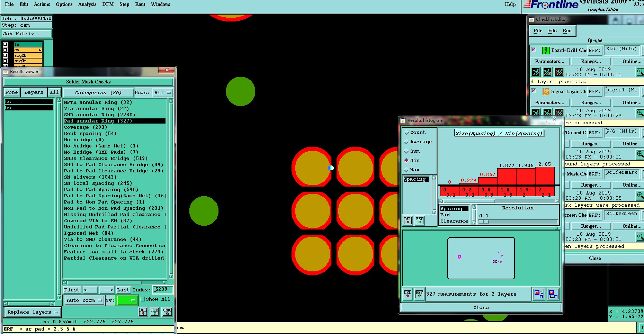The width and height of the screenshot is (644, 334).
Task: Open the Meas All dropdown
Action: (162, 93)
